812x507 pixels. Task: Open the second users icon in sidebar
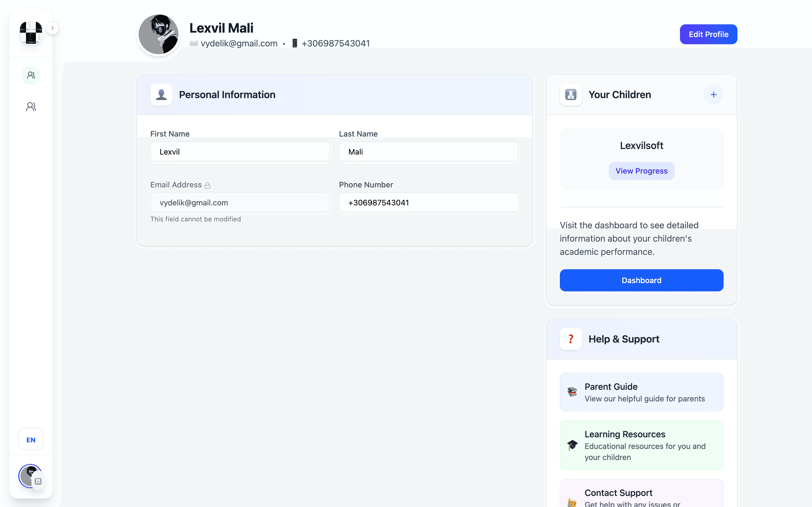click(x=31, y=107)
